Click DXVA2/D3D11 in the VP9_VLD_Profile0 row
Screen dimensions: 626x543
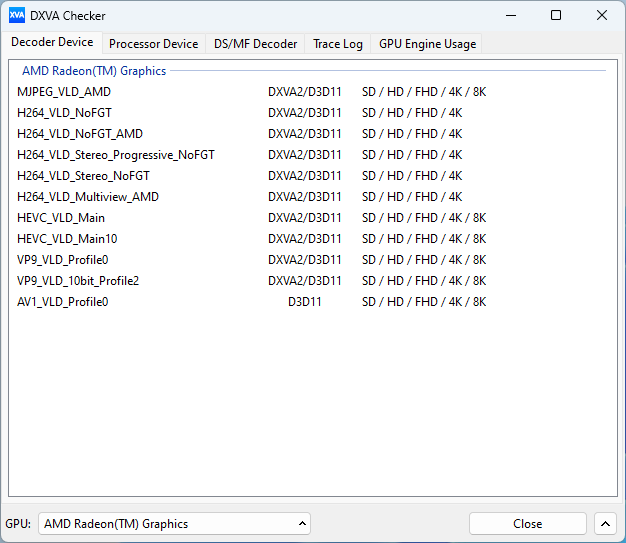click(305, 260)
